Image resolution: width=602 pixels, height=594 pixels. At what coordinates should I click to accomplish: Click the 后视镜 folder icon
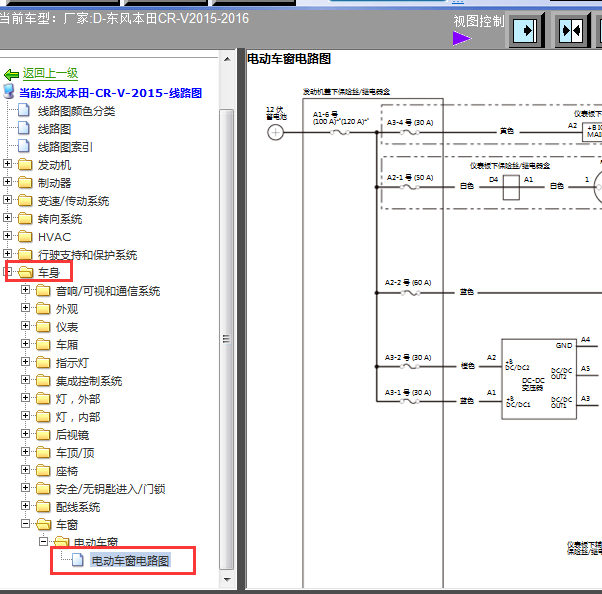point(43,435)
